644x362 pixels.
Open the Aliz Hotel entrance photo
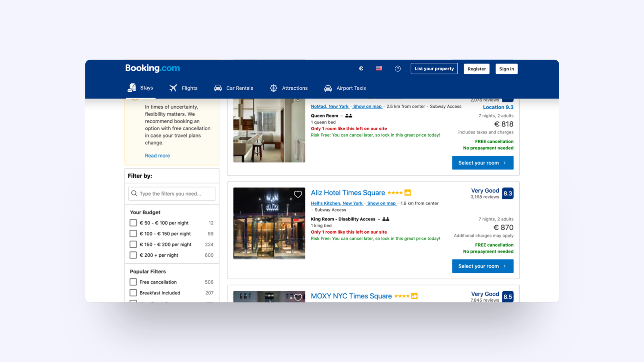click(x=269, y=223)
